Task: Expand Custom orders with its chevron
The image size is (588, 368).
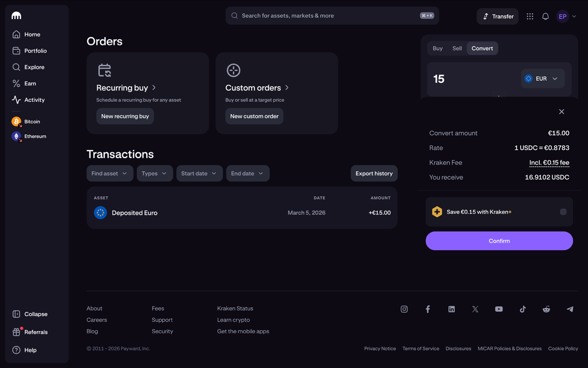Action: click(287, 88)
